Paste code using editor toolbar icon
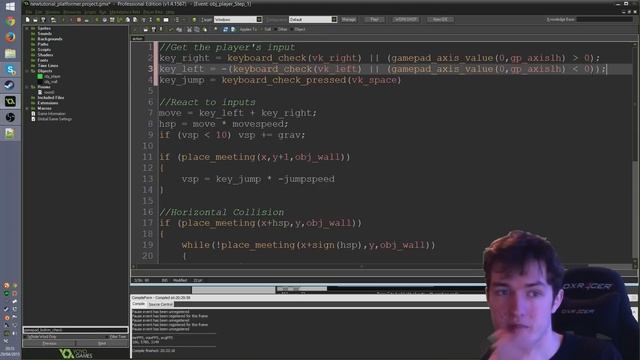 [204, 29]
